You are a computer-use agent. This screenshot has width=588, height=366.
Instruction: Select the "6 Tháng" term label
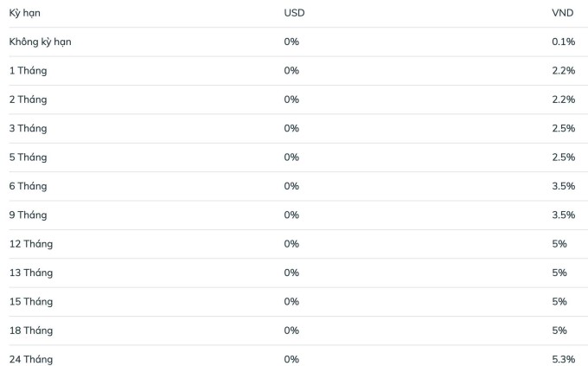[x=28, y=186]
